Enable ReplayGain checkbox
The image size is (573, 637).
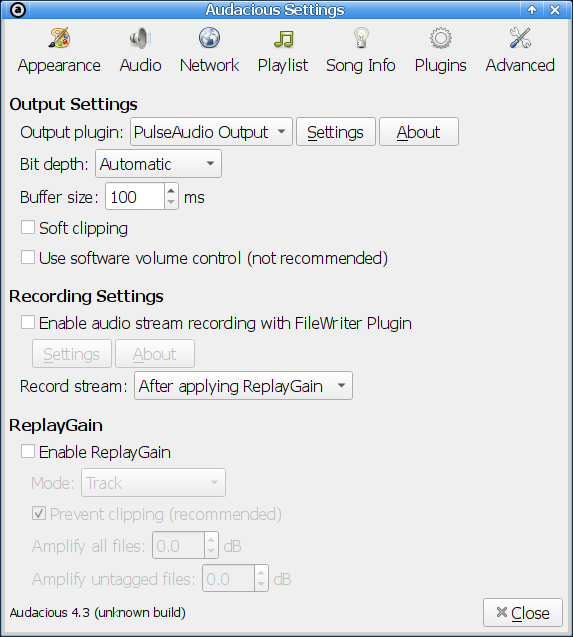[28, 451]
